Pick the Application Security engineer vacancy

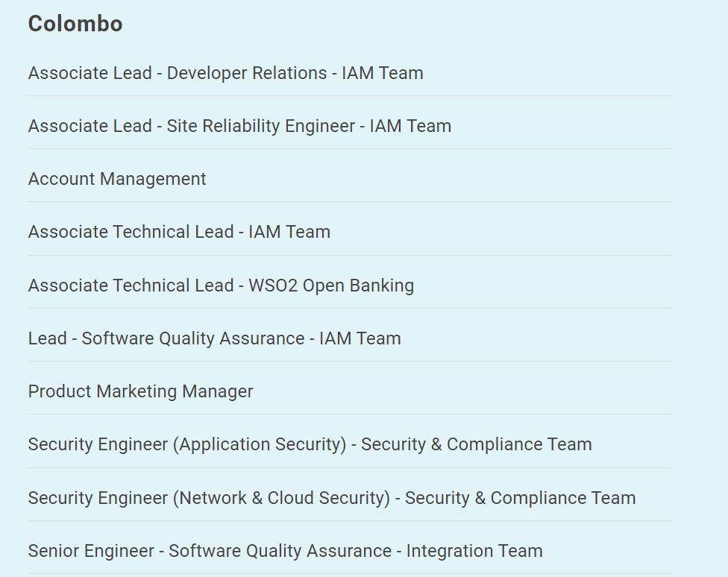(x=310, y=445)
